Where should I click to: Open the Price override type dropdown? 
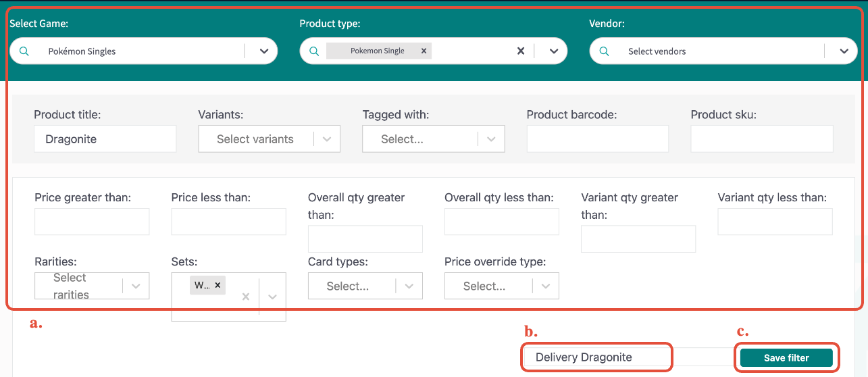pyautogui.click(x=546, y=286)
